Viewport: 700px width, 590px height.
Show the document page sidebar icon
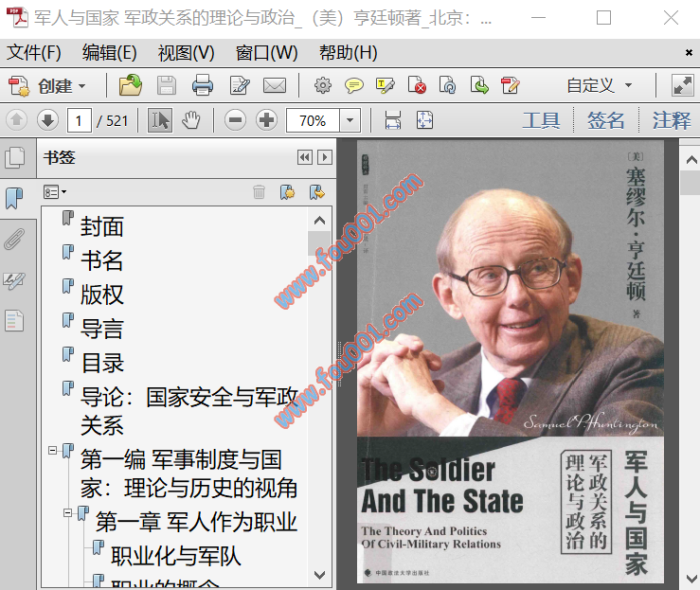tap(15, 320)
